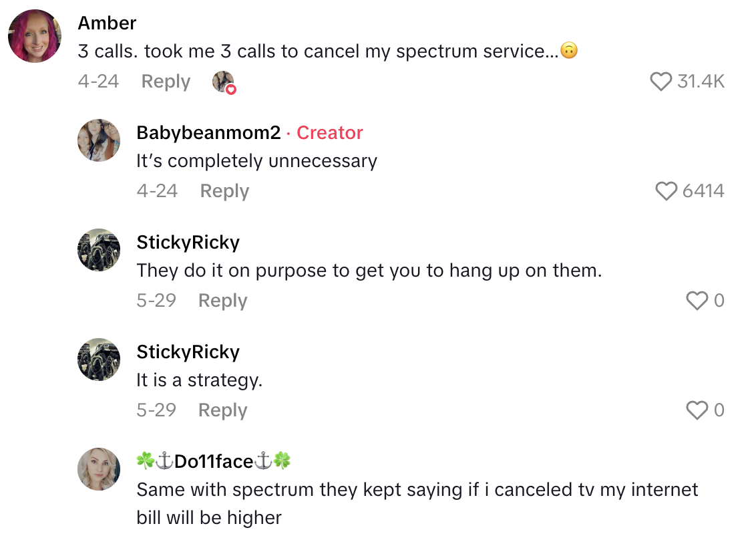Open the liked-by-creator badge on Amber's comment
Screen dimensions: 756x536
224,81
